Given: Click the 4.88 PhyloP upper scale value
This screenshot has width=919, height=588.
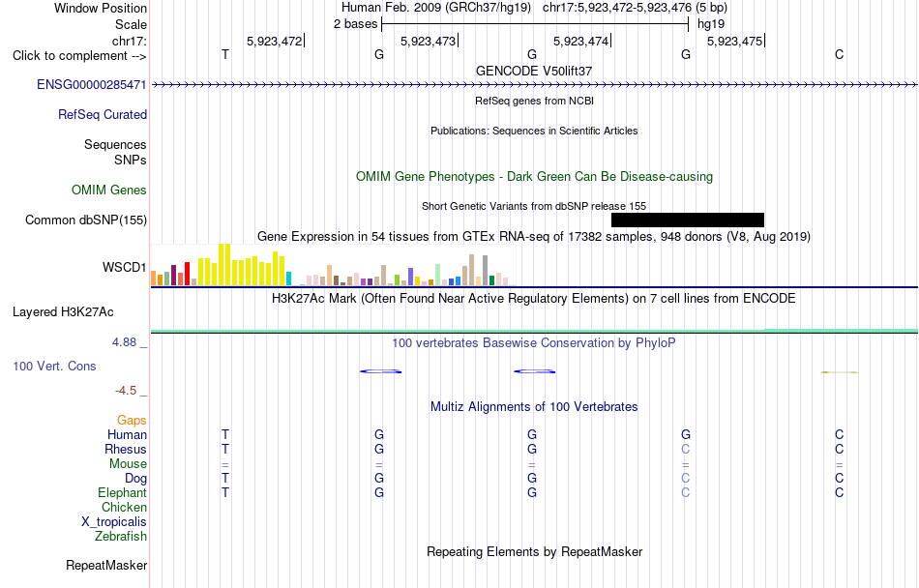Looking at the screenshot, I should pos(124,342).
